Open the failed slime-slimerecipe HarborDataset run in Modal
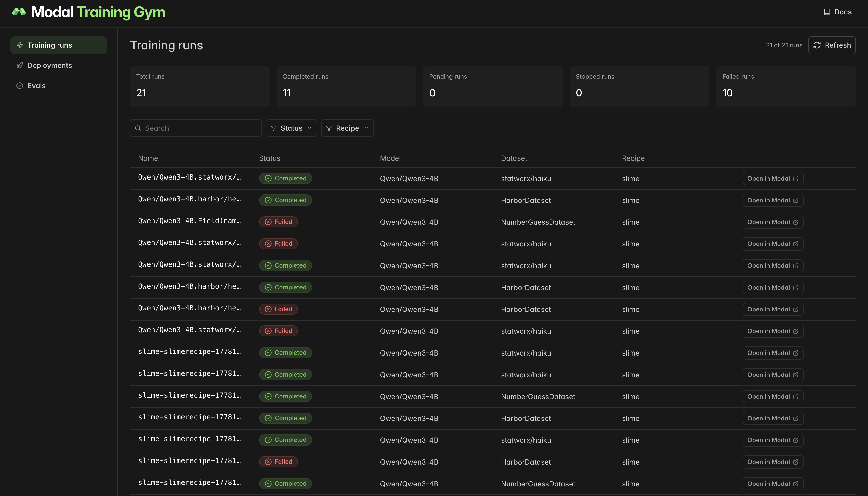 pos(773,462)
